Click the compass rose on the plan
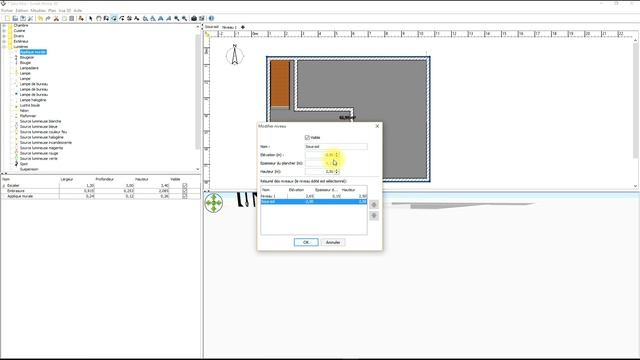The width and height of the screenshot is (640, 360). [x=235, y=55]
